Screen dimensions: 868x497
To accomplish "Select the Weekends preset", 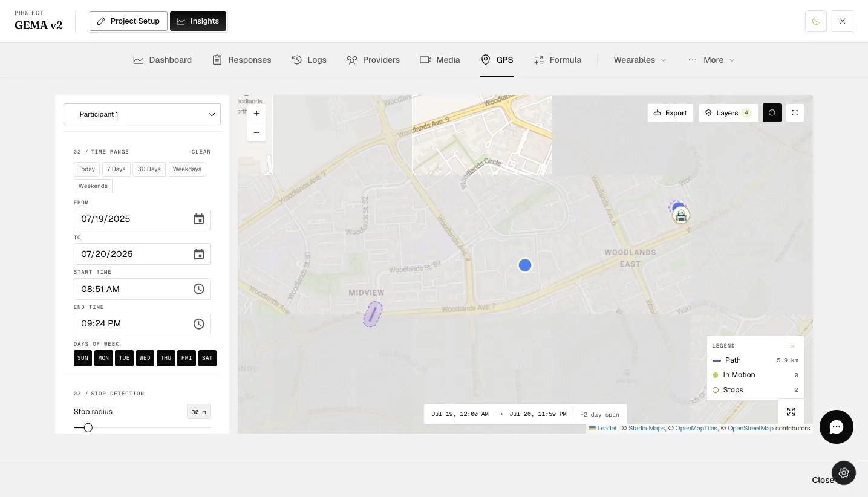I will pyautogui.click(x=93, y=186).
